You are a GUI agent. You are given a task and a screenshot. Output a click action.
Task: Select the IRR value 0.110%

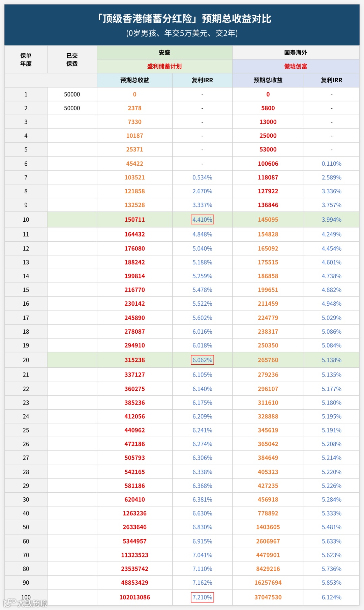pos(332,164)
